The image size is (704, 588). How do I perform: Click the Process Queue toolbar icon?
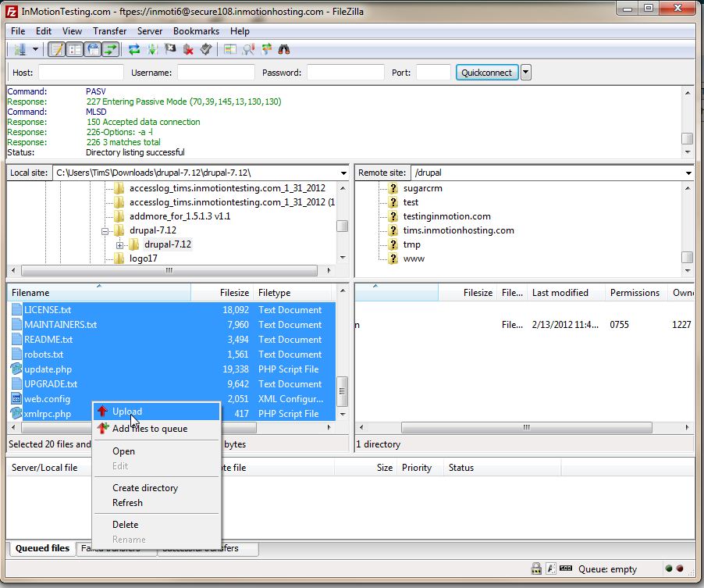[152, 49]
